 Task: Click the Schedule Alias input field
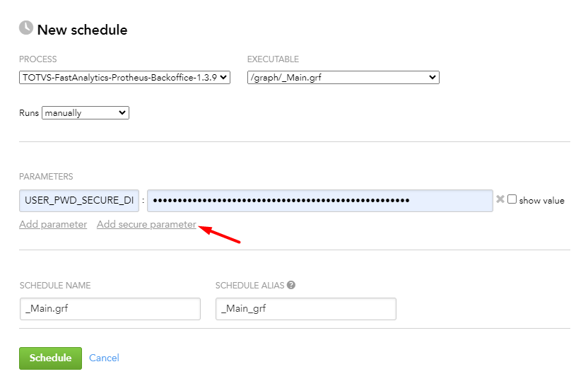pyautogui.click(x=305, y=309)
